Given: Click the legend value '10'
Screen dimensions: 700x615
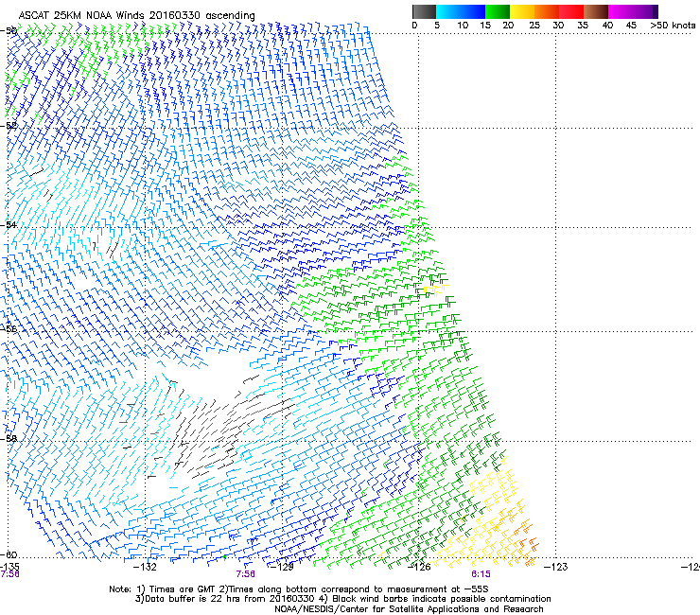Looking at the screenshot, I should (463, 26).
